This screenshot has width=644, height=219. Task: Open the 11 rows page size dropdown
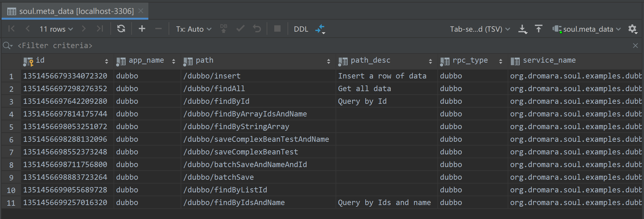click(56, 29)
